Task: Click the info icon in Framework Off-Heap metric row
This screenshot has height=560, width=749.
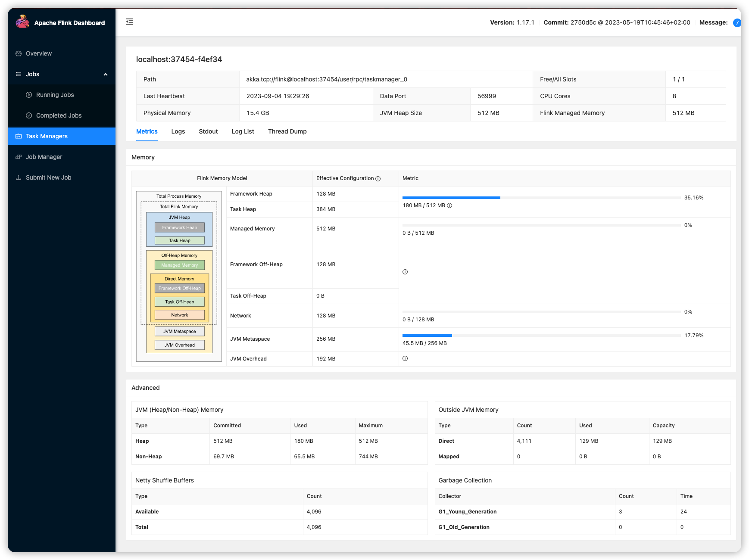Action: 405,272
